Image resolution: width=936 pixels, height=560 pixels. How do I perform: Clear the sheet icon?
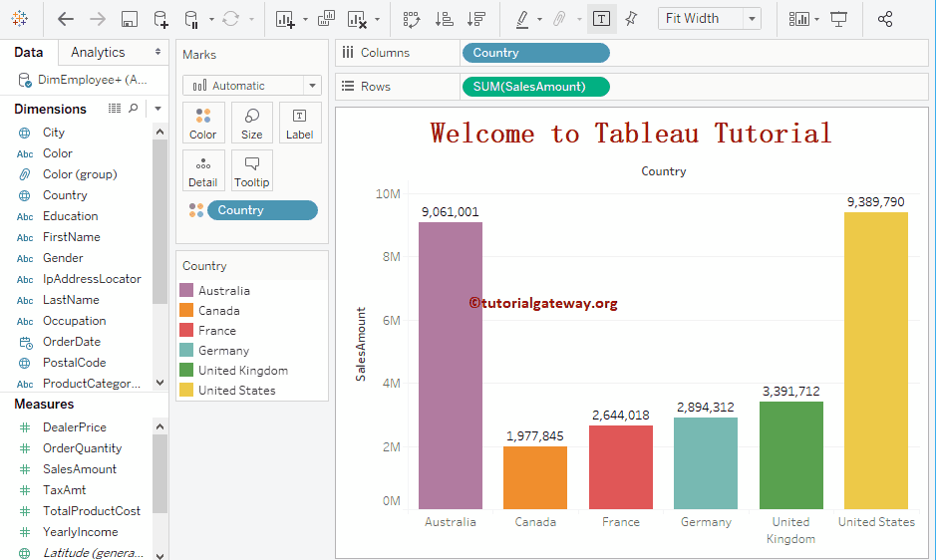[357, 19]
